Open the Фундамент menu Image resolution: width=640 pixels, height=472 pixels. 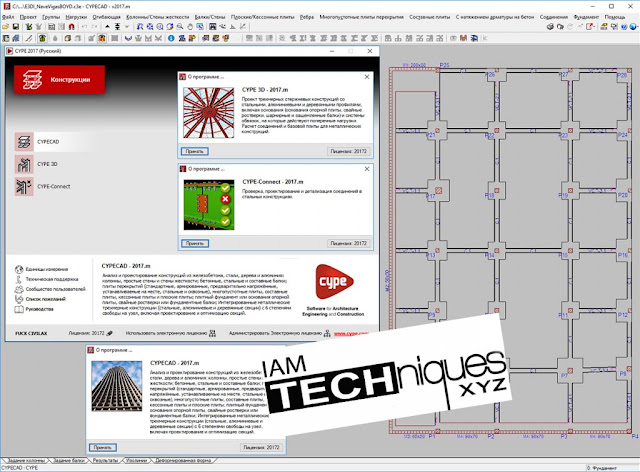click(x=586, y=17)
